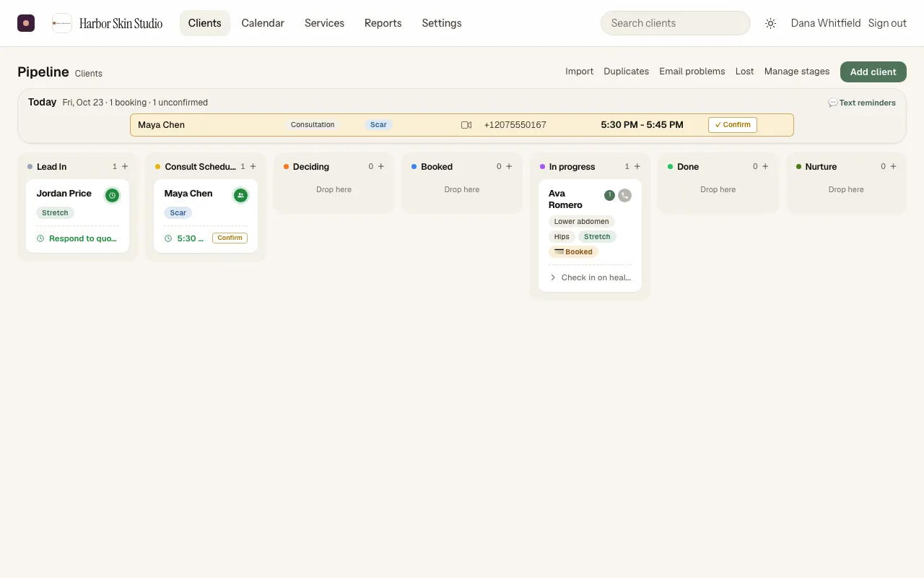This screenshot has width=924, height=578.
Task: Add a client to the Lead In column
Action: tap(125, 166)
